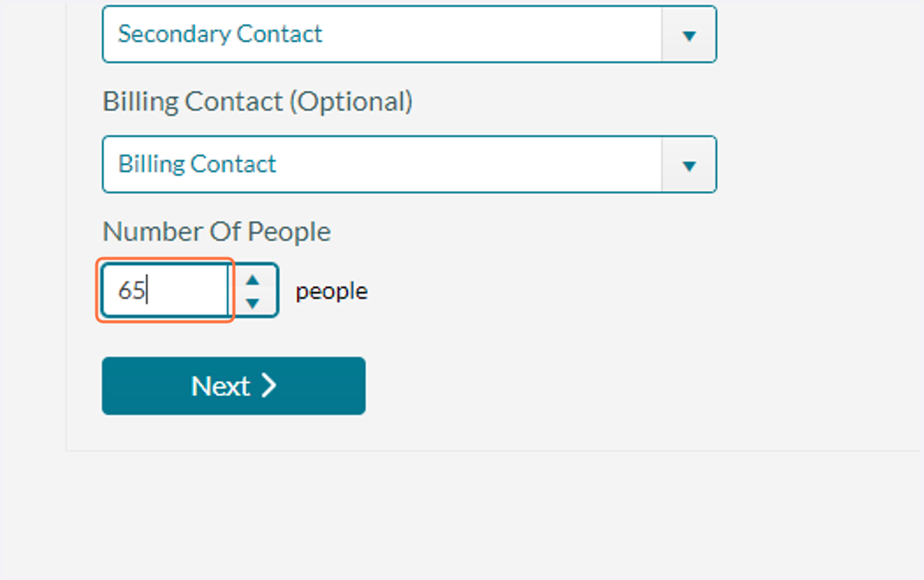Screen dimensions: 924x580
Task: Focus the Number Of People input field
Action: click(x=166, y=290)
